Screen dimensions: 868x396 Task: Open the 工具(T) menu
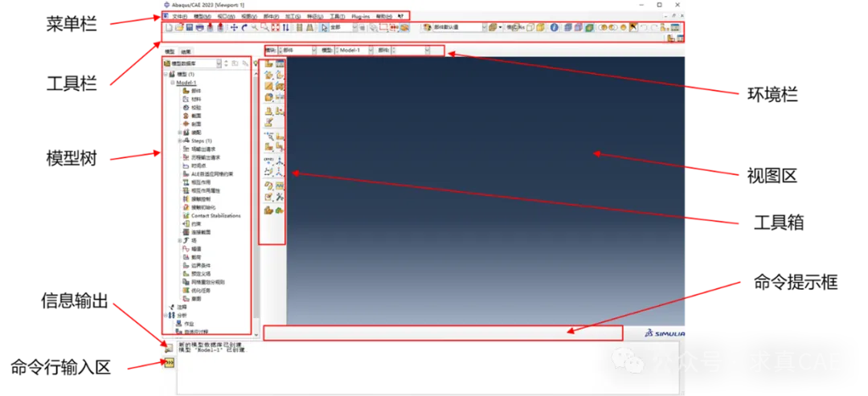coord(337,17)
